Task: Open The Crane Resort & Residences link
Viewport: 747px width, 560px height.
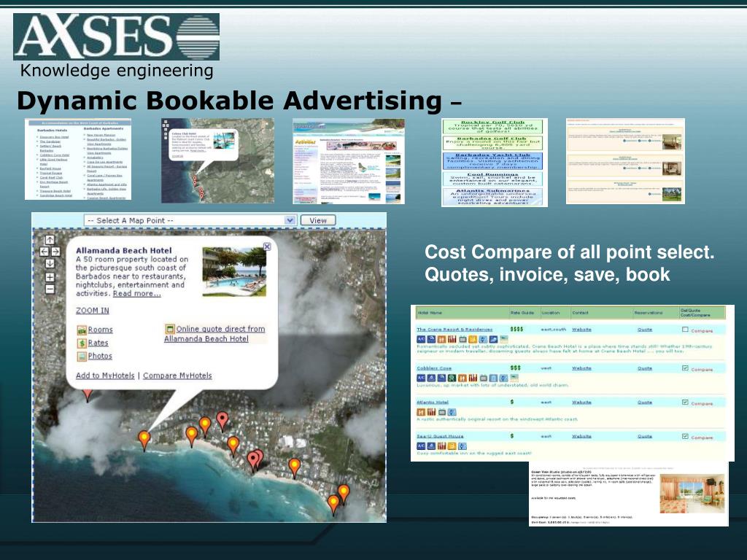Action: (x=454, y=330)
